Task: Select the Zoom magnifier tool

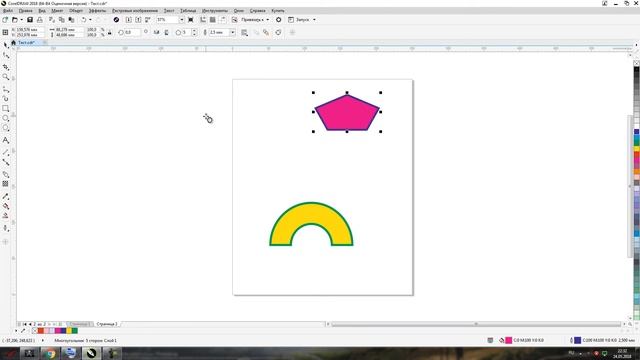Action: click(x=6, y=77)
